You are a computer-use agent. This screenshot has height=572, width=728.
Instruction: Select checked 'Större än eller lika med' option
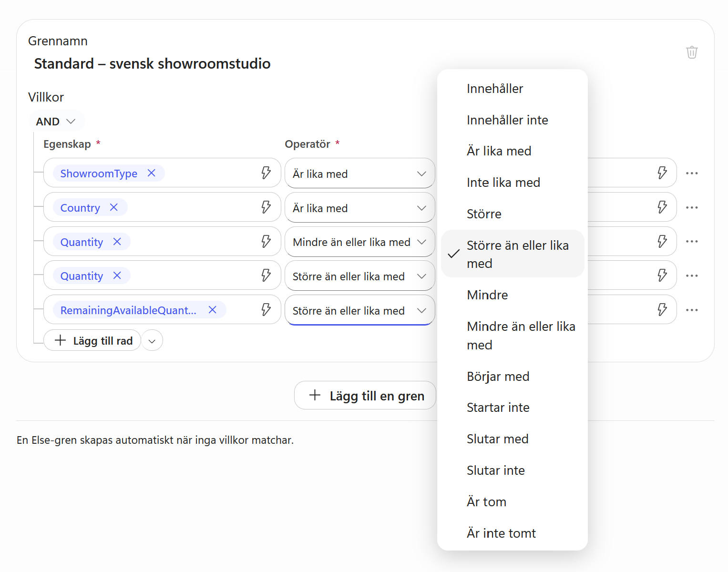513,254
